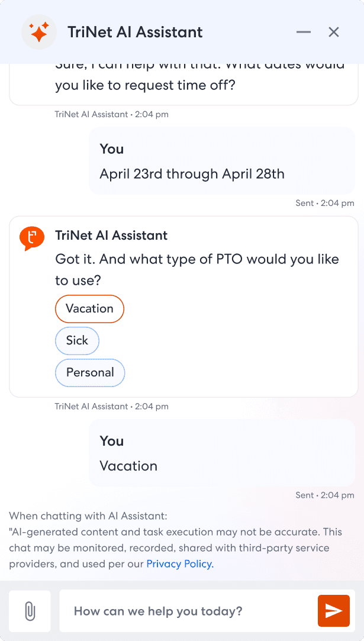364x641 pixels.
Task: Click the 'Sent • 2:04 pm' label below April dates
Action: 324,203
